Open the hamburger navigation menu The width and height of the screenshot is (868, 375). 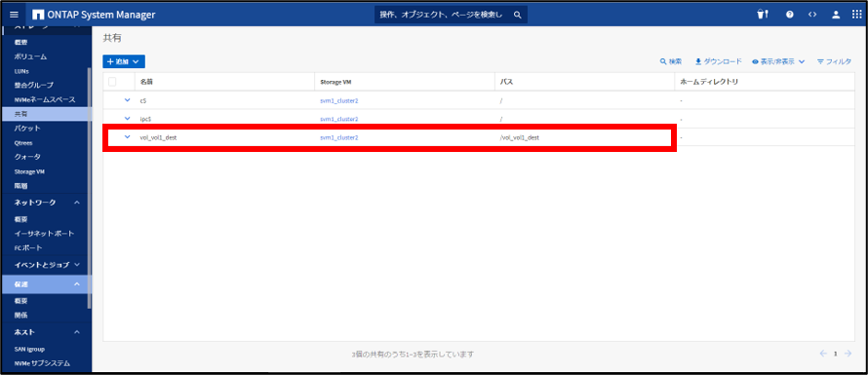click(x=14, y=15)
